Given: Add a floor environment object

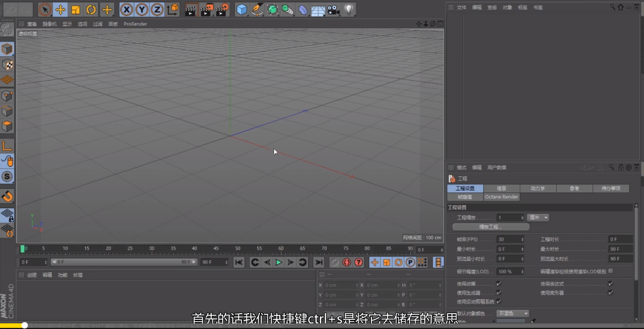Looking at the screenshot, I should [318, 9].
